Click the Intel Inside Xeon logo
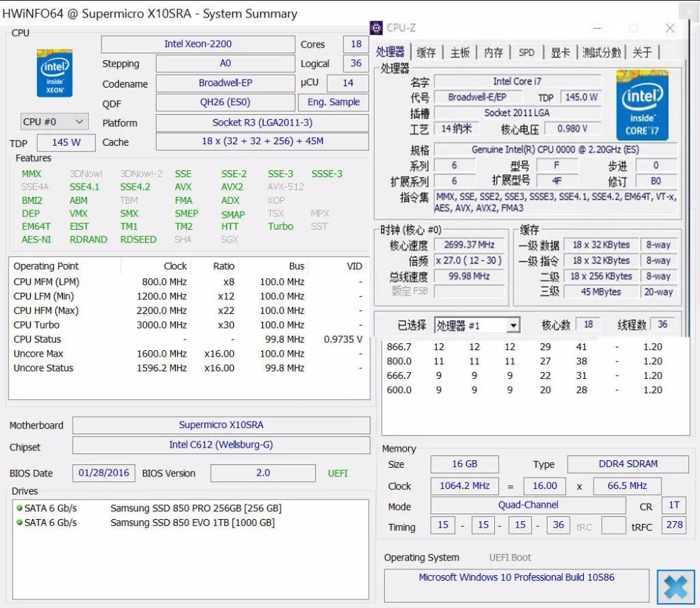This screenshot has height=608, width=700. [55, 73]
